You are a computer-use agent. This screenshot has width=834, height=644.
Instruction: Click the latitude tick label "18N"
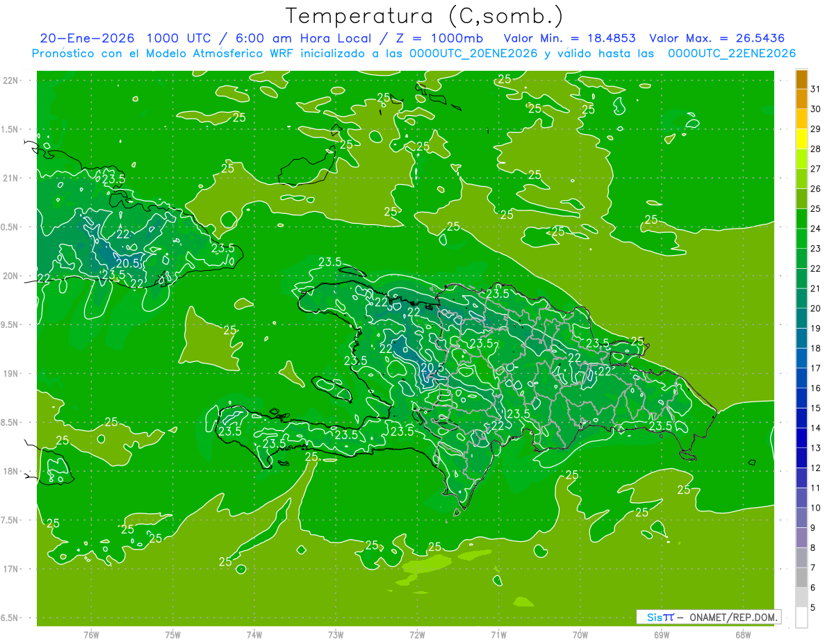(x=10, y=472)
